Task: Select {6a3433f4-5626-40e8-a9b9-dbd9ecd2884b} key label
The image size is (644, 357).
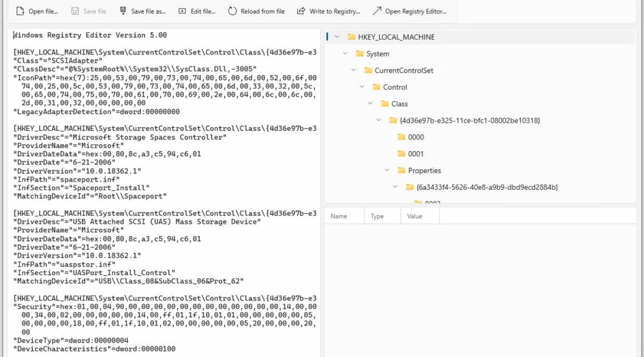Action: [x=487, y=187]
